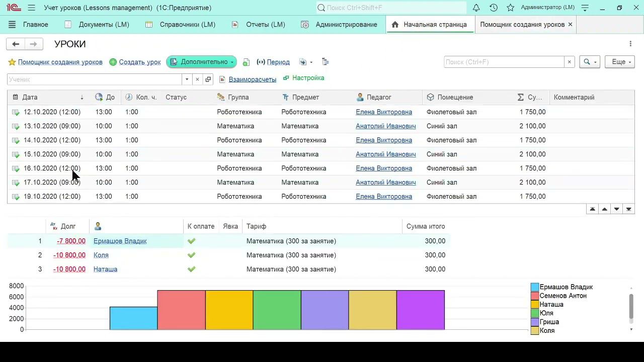The image size is (644, 362).
Task: Open the Администрирование section
Action: point(339,25)
